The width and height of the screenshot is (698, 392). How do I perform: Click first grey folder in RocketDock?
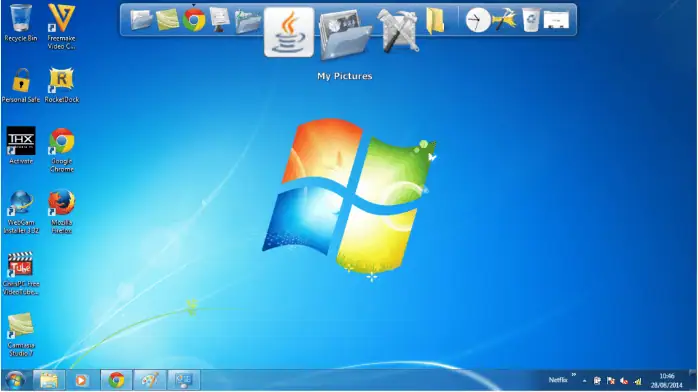pos(141,20)
